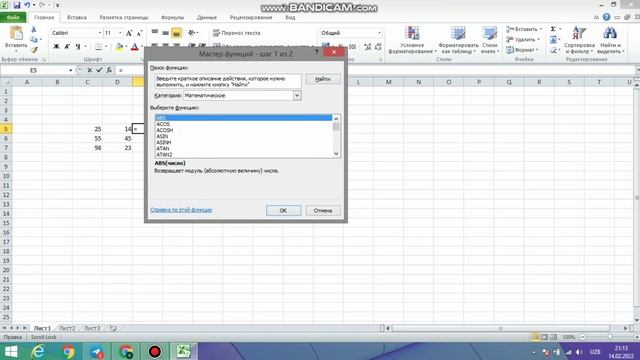Click the fill color bucket icon
Image resolution: width=640 pixels, height=360 pixels.
[119, 47]
